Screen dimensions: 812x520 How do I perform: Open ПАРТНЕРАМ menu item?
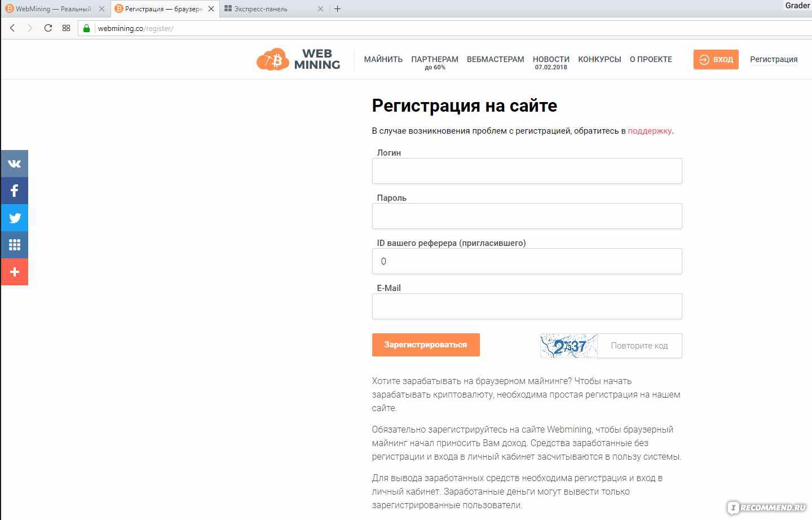click(435, 59)
